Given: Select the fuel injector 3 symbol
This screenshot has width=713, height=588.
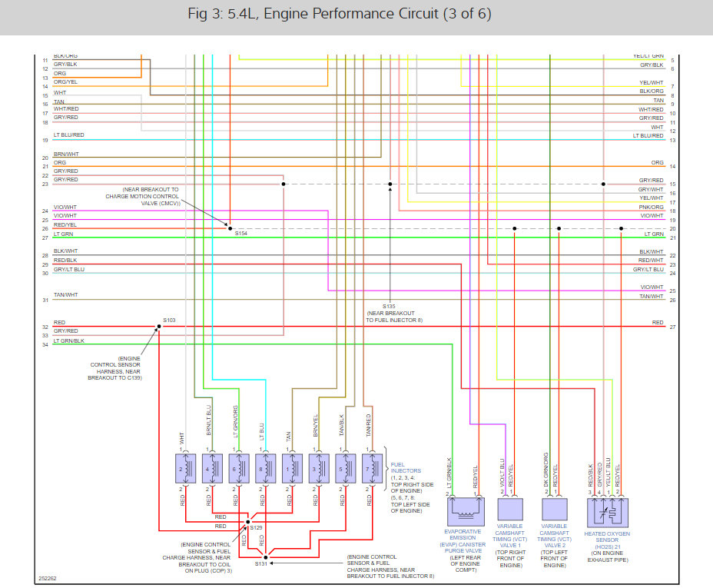Looking at the screenshot, I should [x=319, y=468].
